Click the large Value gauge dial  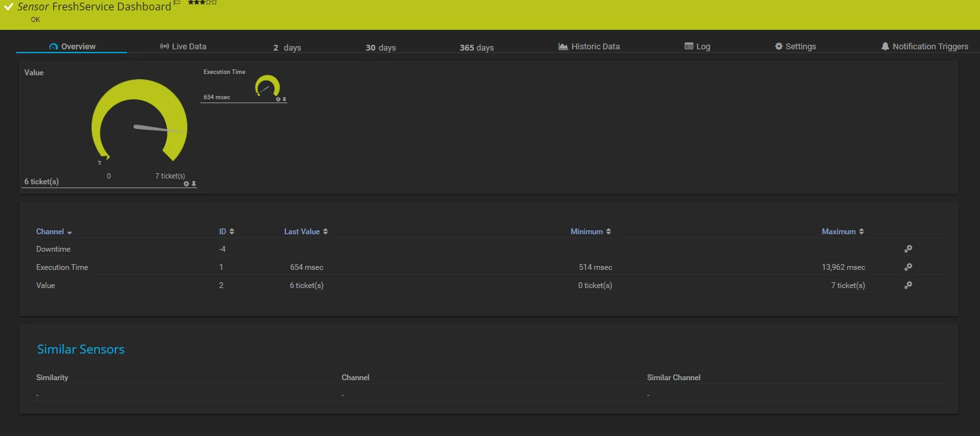pyautogui.click(x=139, y=121)
